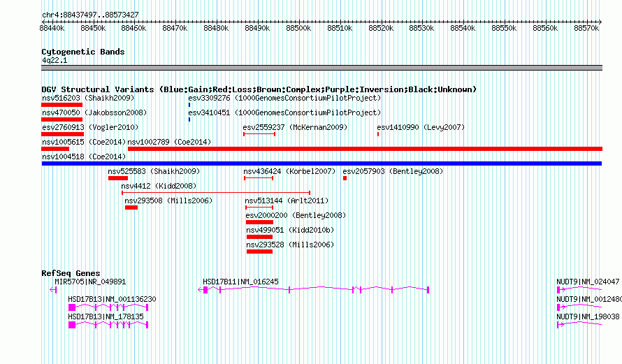Click the thin red span under esv2559237
622x364 pixels.
point(259,134)
